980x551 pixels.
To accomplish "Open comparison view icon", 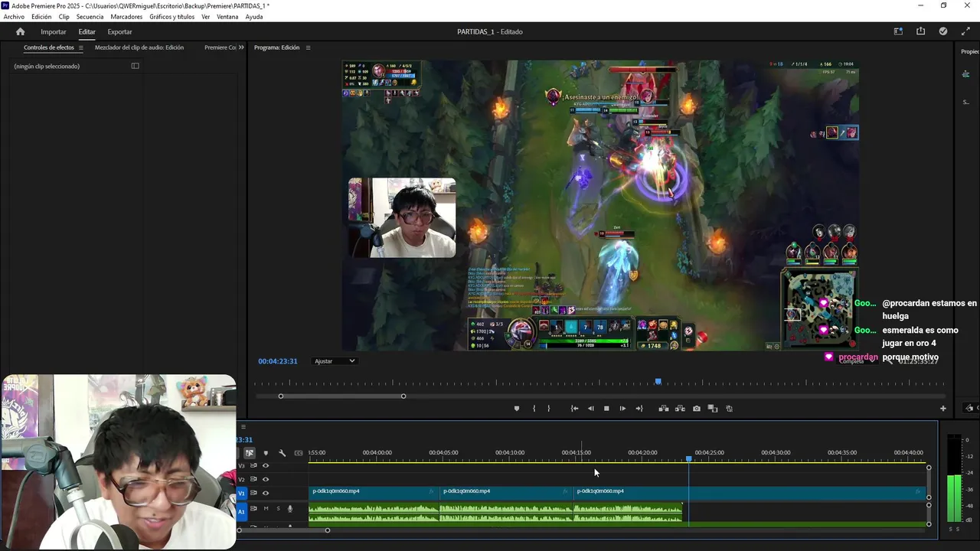I will pos(712,409).
